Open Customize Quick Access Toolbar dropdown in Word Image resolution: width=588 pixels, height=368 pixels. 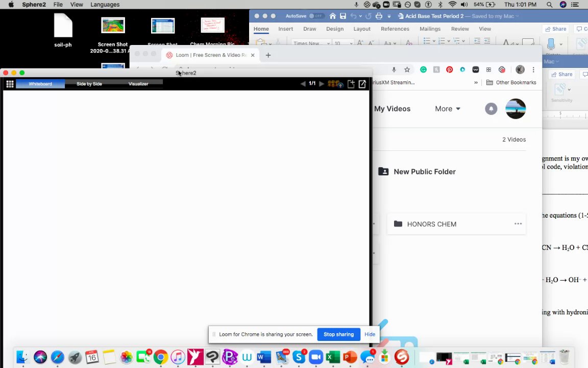point(389,16)
